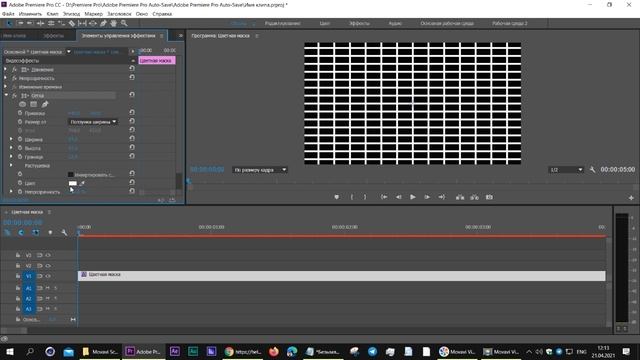Expand the Граница parameter

click(x=11, y=156)
